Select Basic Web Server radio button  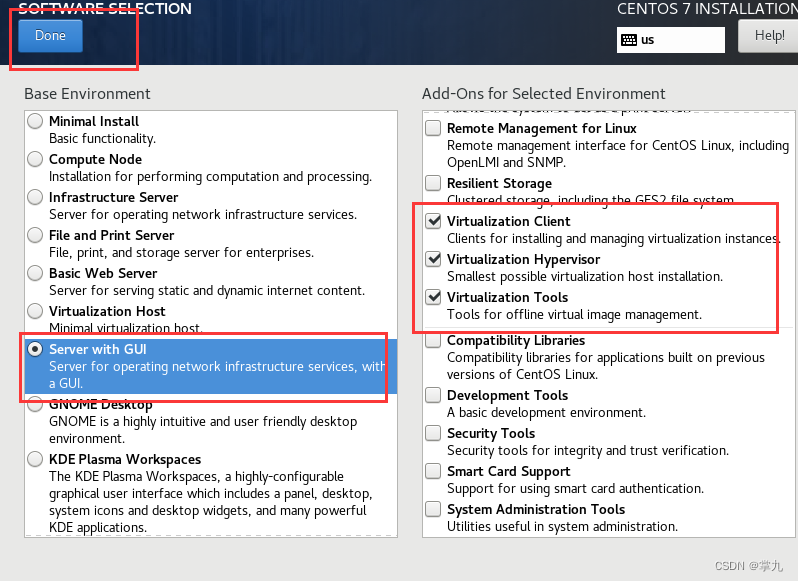tap(35, 273)
